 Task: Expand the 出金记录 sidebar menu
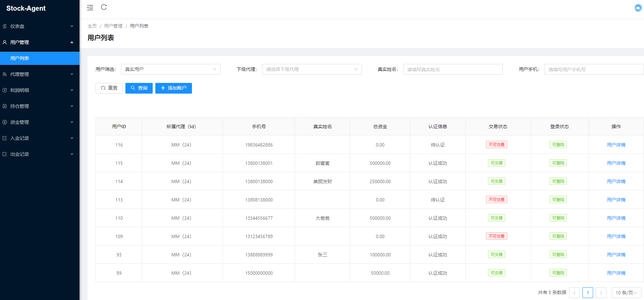40,154
